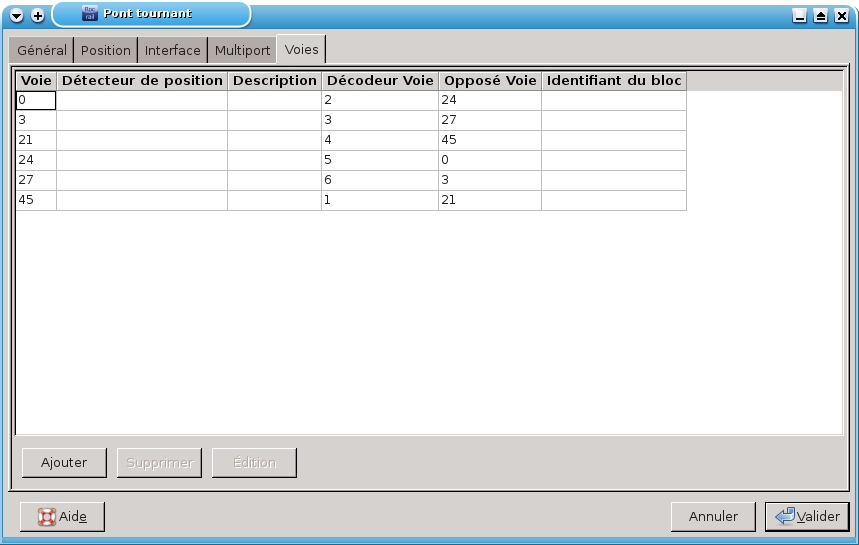Click the Aide help button
Viewport: 859px width, 545px height.
62,517
